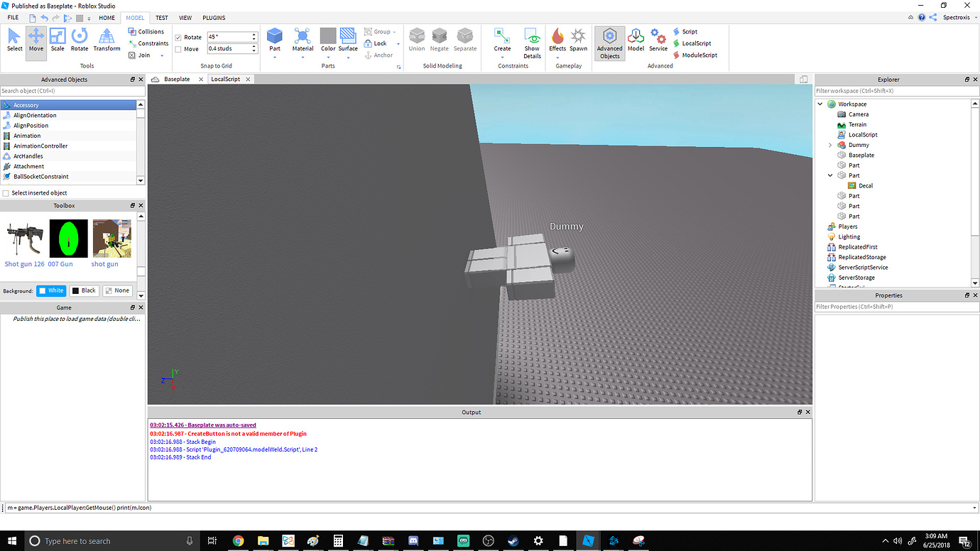Negate the selected part
Viewport: 980px width, 551px height.
tap(439, 40)
